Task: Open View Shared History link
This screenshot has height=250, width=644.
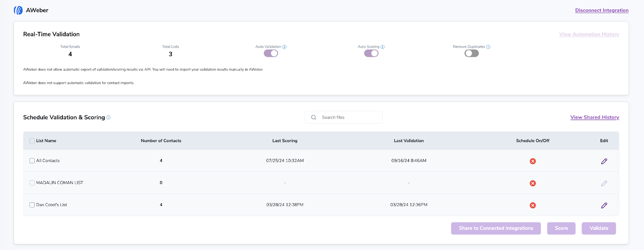Action: 594,117
